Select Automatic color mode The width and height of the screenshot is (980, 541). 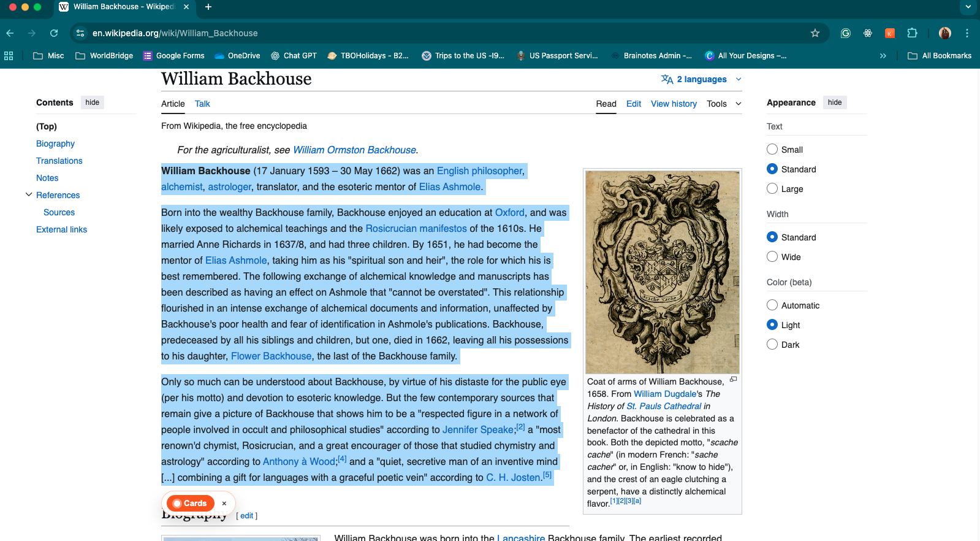(x=772, y=305)
